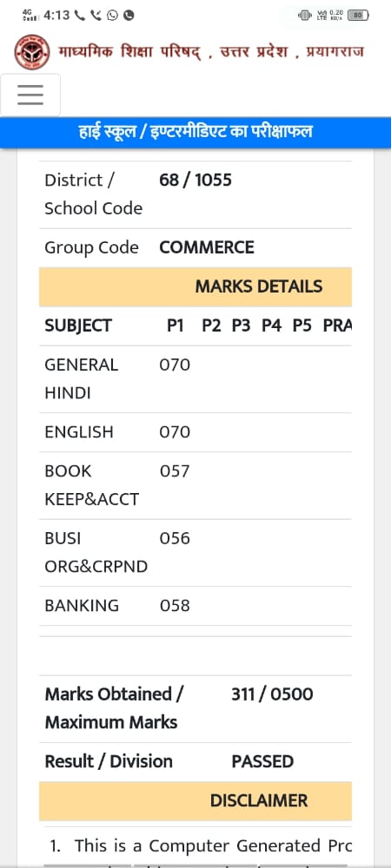Click the P1 column header
The image size is (391, 868).
click(175, 325)
